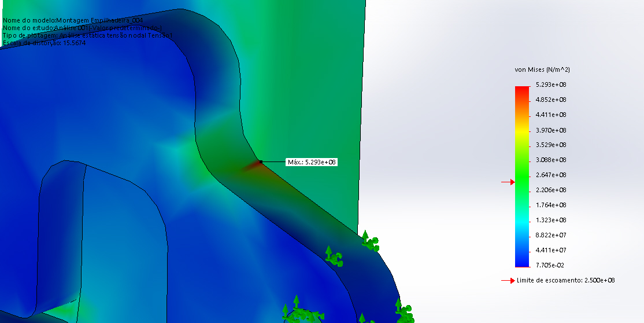Select the fixture symbol touching the green wall edge
Viewport: 644px width, 323px height.
[370, 241]
